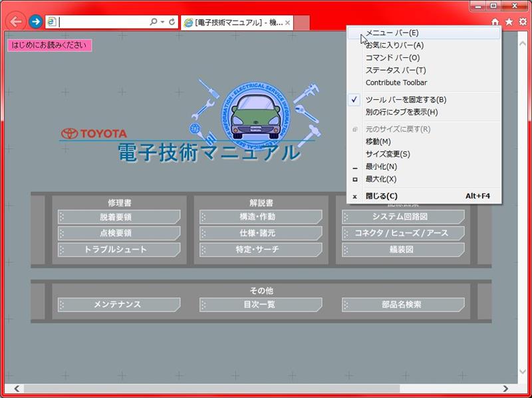Click the browser Back arrow button

point(15,22)
